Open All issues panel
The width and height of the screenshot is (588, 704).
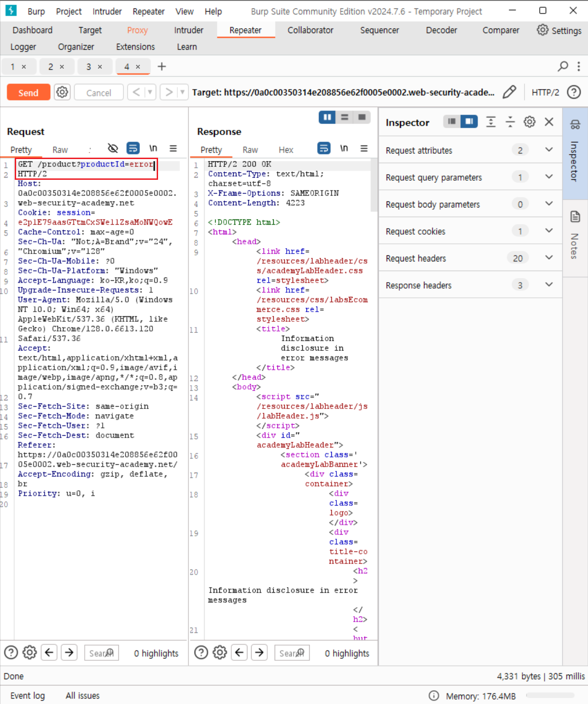[x=82, y=696]
